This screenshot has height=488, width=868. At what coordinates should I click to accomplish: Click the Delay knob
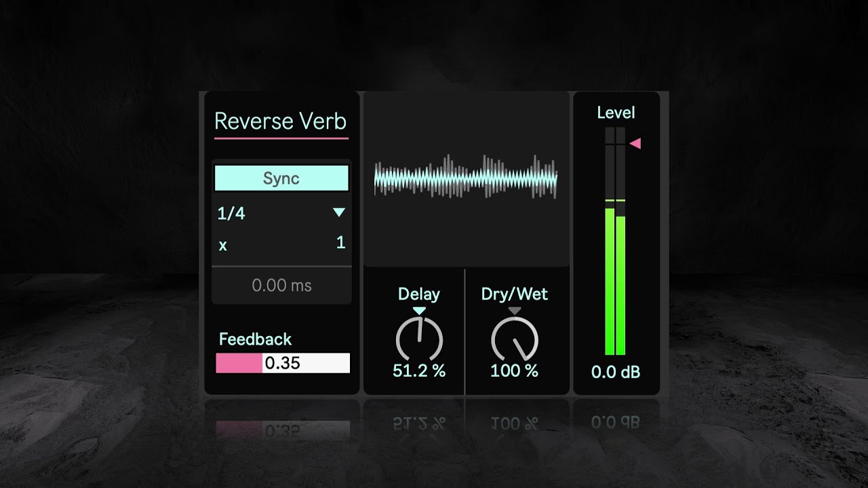click(x=419, y=338)
